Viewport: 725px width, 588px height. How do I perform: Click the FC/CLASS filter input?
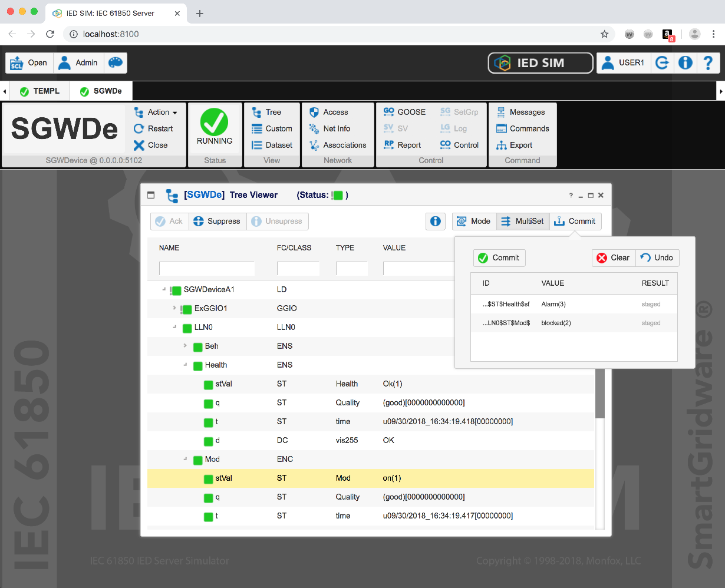pyautogui.click(x=298, y=269)
